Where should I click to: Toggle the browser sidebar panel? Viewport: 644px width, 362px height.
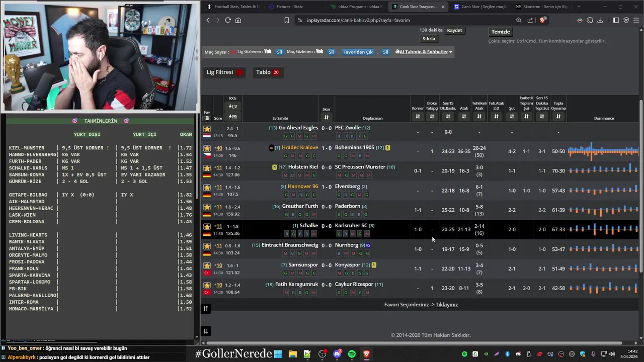pos(616,20)
